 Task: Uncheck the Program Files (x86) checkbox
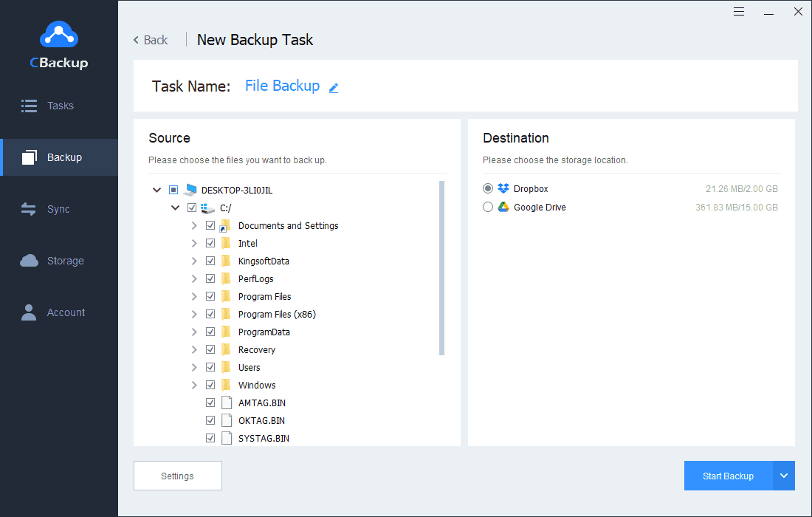(210, 314)
